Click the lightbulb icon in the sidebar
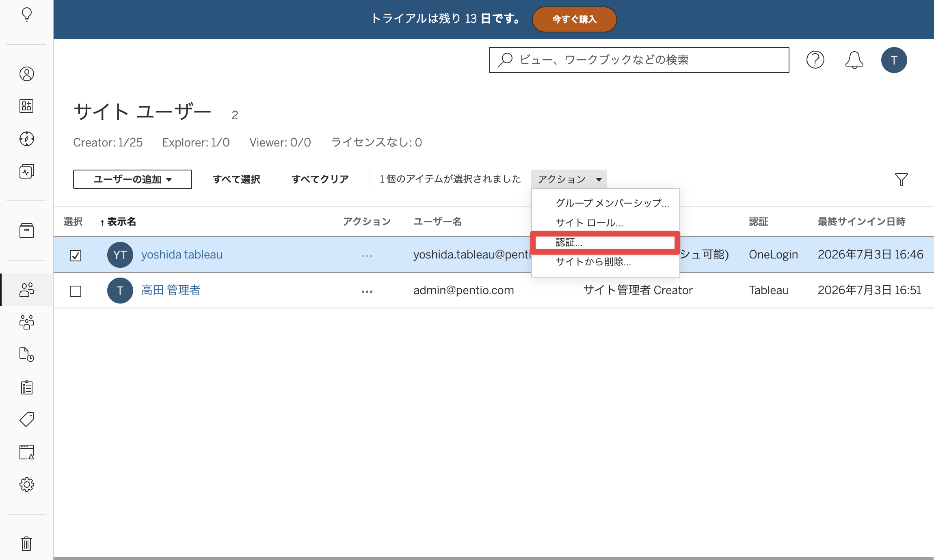Screen dimensions: 934x560 pos(27,15)
